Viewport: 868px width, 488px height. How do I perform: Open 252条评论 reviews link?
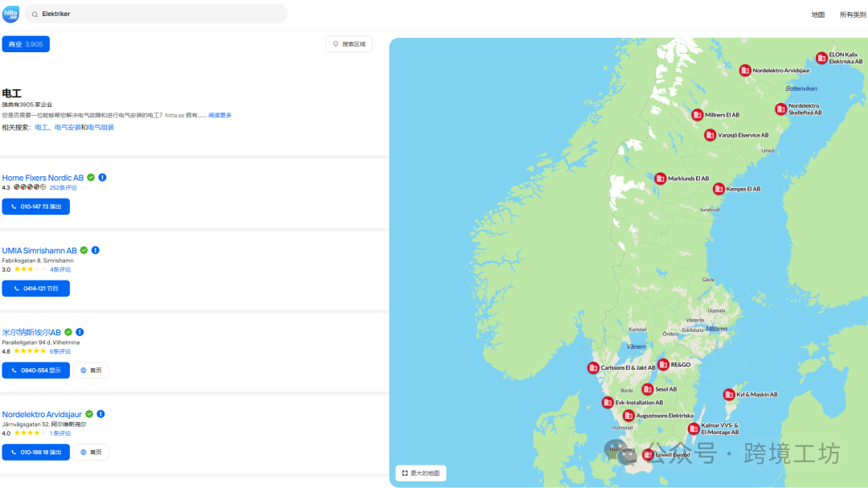pyautogui.click(x=63, y=187)
